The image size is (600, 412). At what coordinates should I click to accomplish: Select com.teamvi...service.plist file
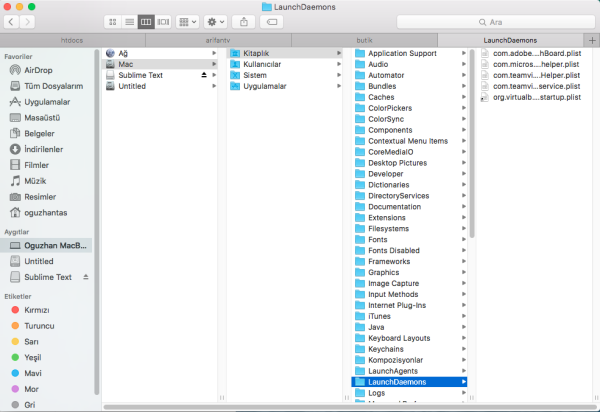[x=532, y=86]
